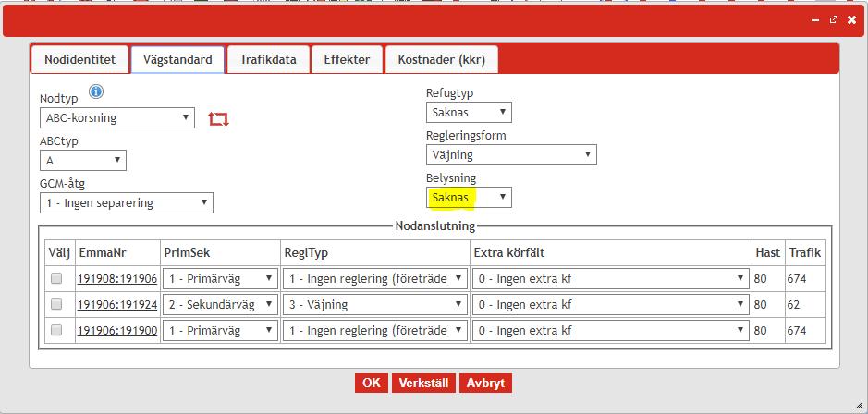Tick the checkbox for row 191906:191900
Screen dimensions: 868x414
pos(56,330)
